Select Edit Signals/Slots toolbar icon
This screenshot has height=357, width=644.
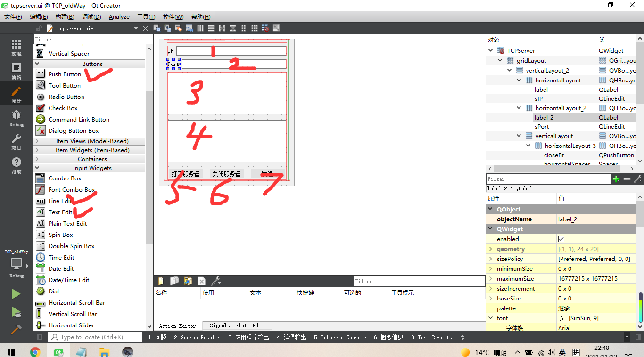167,28
